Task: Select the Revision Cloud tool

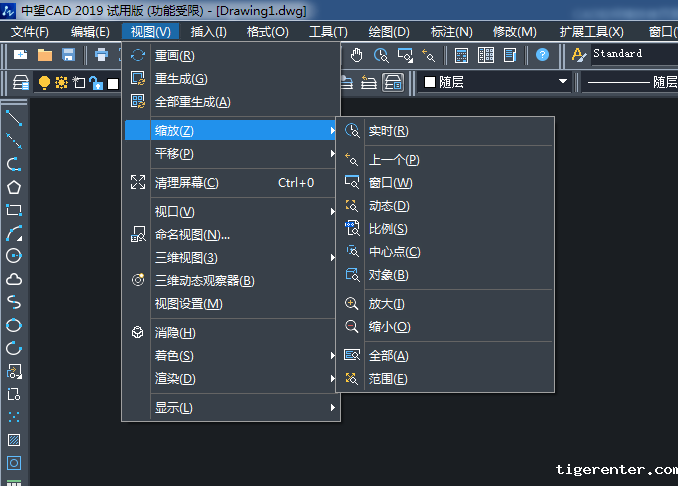Action: pos(14,279)
